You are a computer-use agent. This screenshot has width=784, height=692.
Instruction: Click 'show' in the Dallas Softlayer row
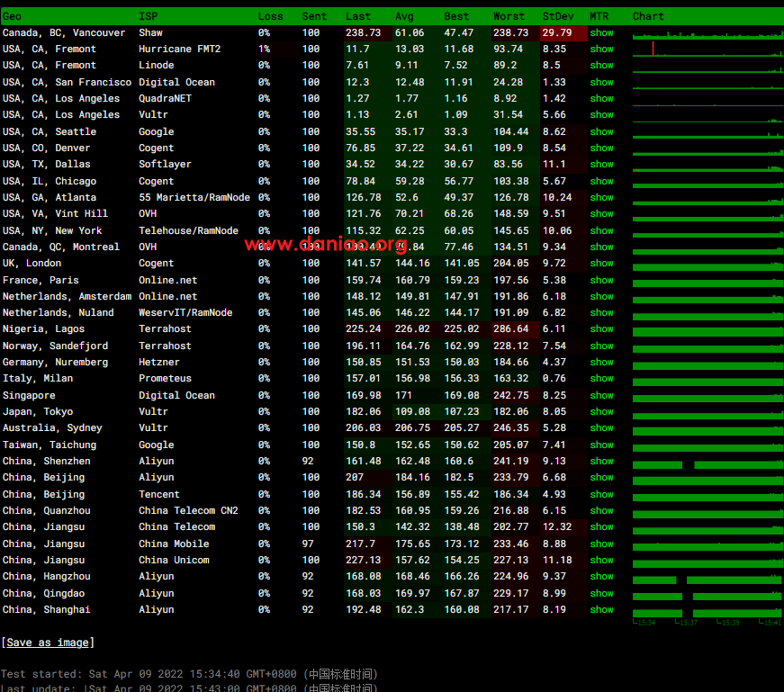(x=601, y=165)
